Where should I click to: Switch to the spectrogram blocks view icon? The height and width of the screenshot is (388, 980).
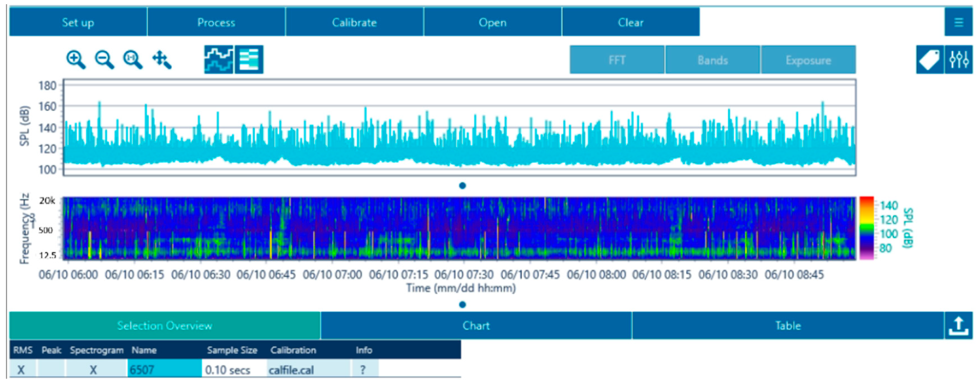click(x=249, y=60)
